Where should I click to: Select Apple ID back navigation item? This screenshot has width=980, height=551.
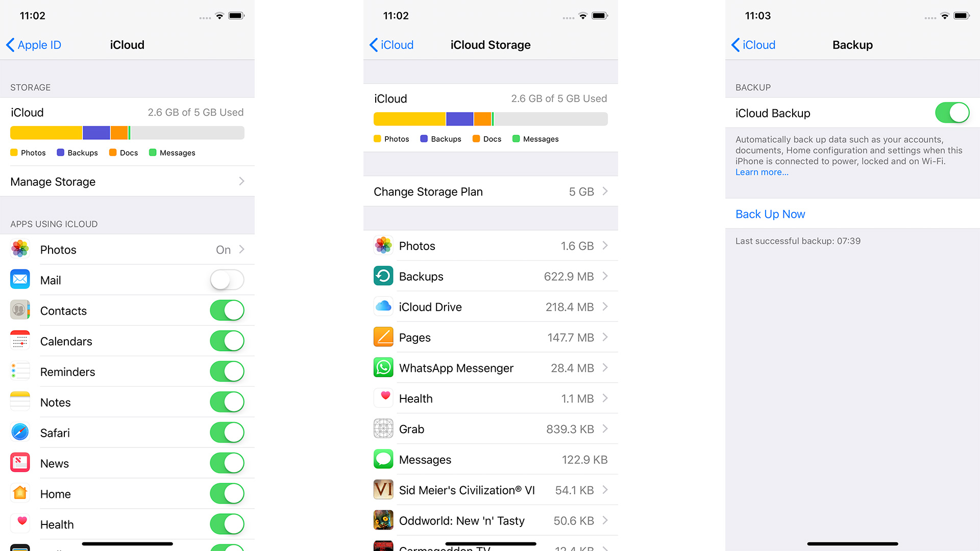pyautogui.click(x=36, y=44)
